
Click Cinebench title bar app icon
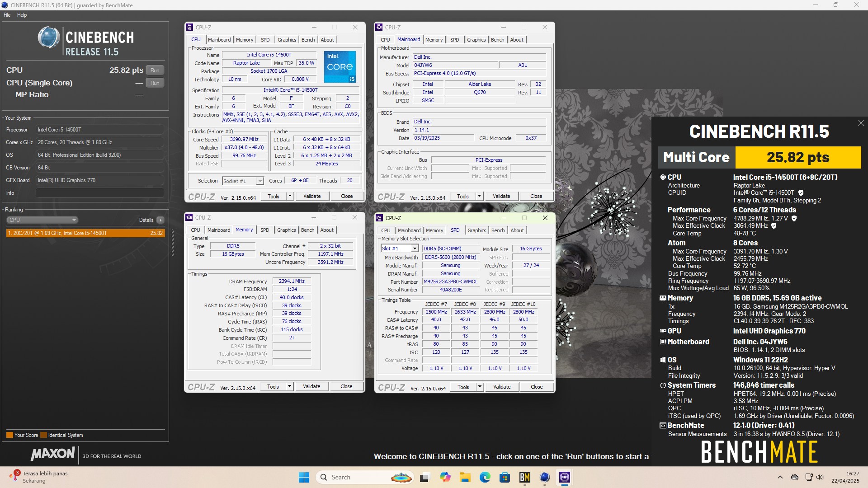(x=5, y=5)
